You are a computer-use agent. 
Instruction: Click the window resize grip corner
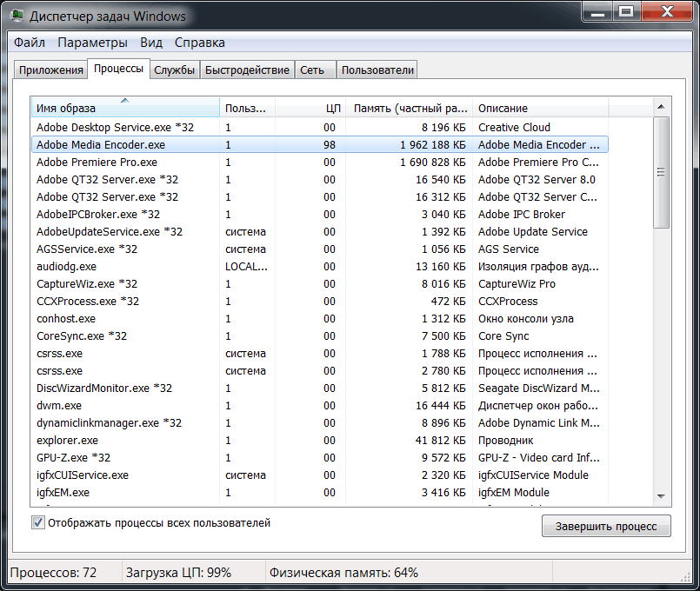[685, 577]
